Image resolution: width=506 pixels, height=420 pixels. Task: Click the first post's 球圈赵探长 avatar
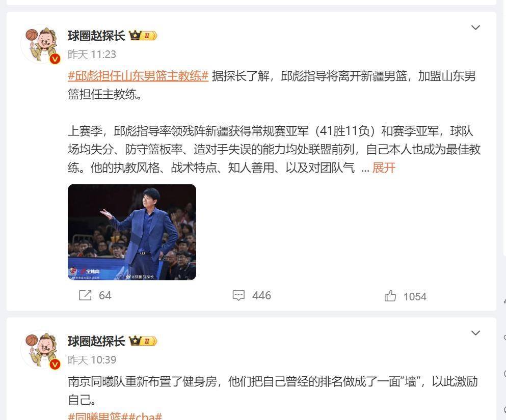click(x=40, y=44)
